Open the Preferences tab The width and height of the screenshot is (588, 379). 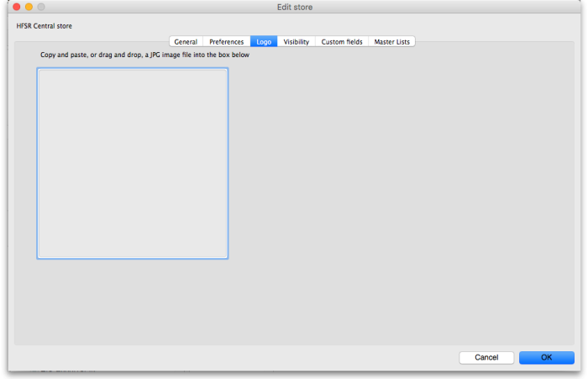[x=226, y=41]
